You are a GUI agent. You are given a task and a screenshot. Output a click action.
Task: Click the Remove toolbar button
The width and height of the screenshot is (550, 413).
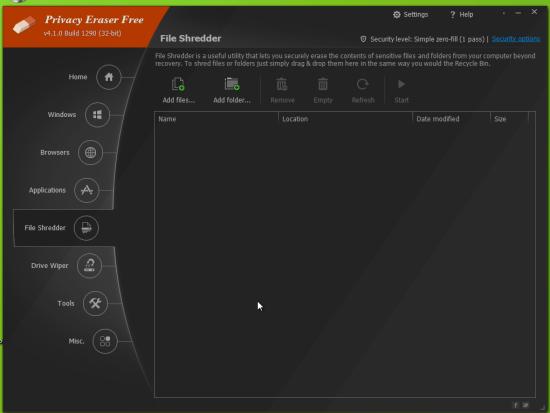[282, 91]
